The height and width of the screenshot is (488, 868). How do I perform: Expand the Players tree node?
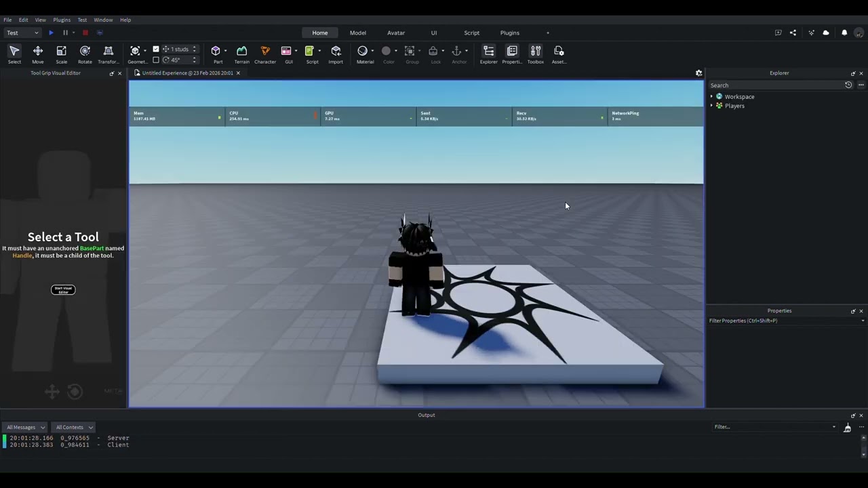pyautogui.click(x=711, y=106)
